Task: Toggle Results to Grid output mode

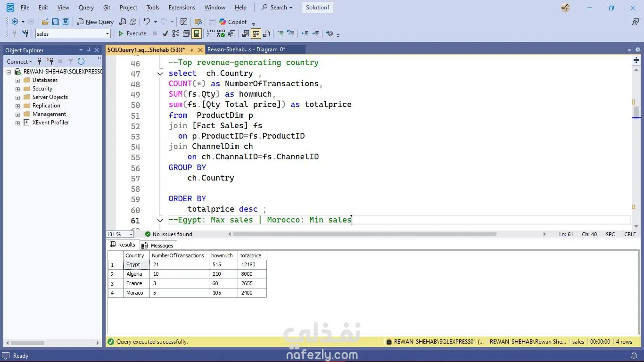Action: coord(256,33)
